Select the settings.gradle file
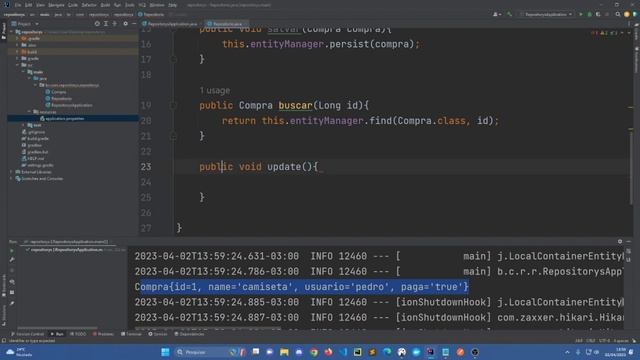 pyautogui.click(x=38, y=165)
